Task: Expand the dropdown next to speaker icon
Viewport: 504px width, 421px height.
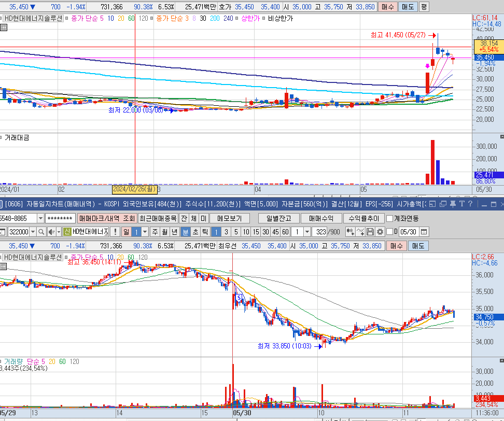Action: (x=59, y=232)
